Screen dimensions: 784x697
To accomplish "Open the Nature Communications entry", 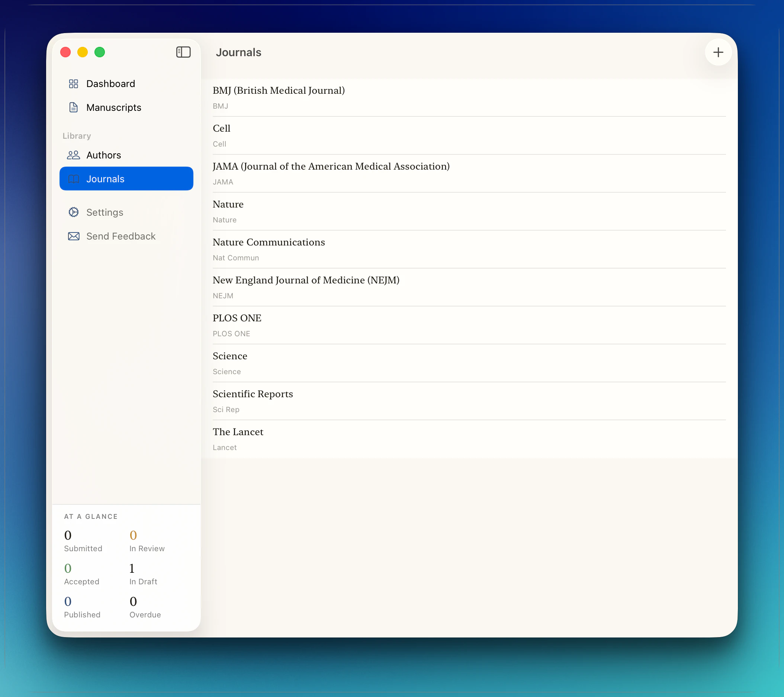I will (469, 250).
